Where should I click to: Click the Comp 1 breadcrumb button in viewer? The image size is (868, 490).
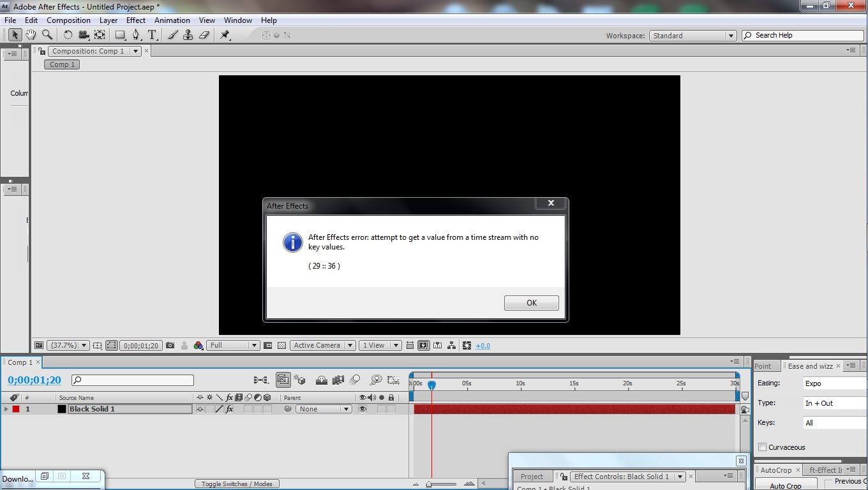click(x=62, y=64)
